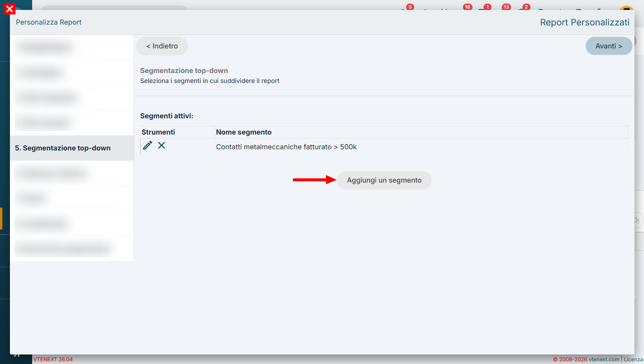
Task: Proceed with the Avanti button
Action: 609,46
